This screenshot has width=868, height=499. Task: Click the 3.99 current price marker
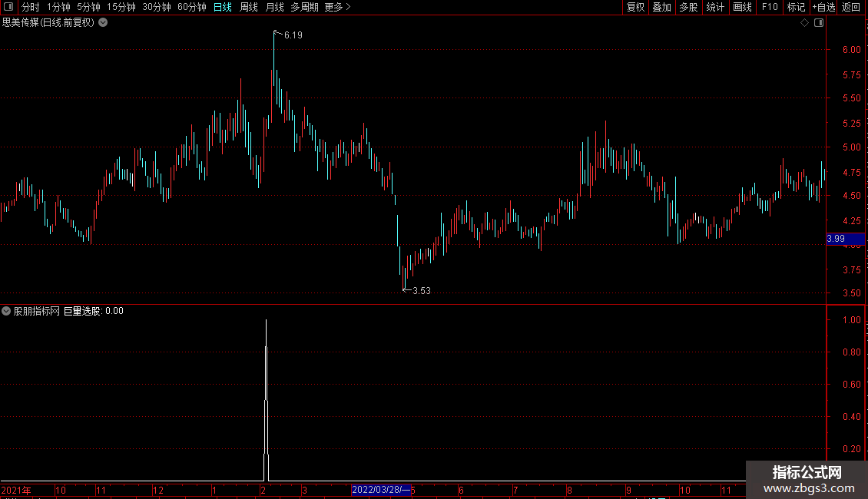[x=845, y=239]
